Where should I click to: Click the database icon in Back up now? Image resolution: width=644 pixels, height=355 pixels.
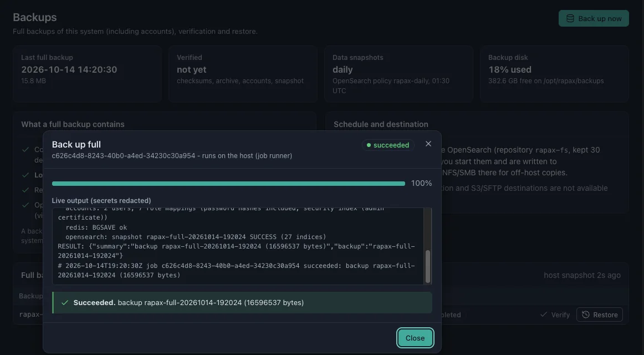coord(570,18)
